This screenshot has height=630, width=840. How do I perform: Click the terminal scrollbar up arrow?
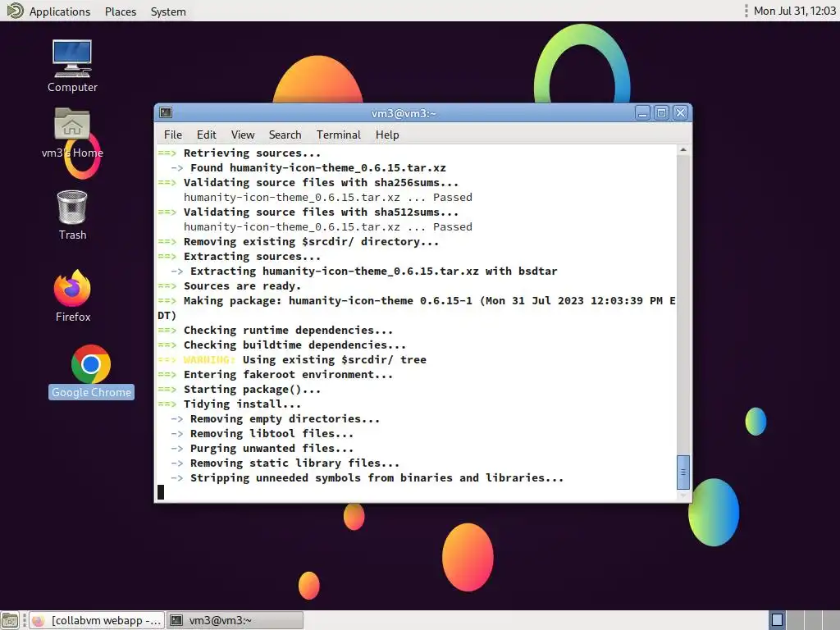coord(683,150)
